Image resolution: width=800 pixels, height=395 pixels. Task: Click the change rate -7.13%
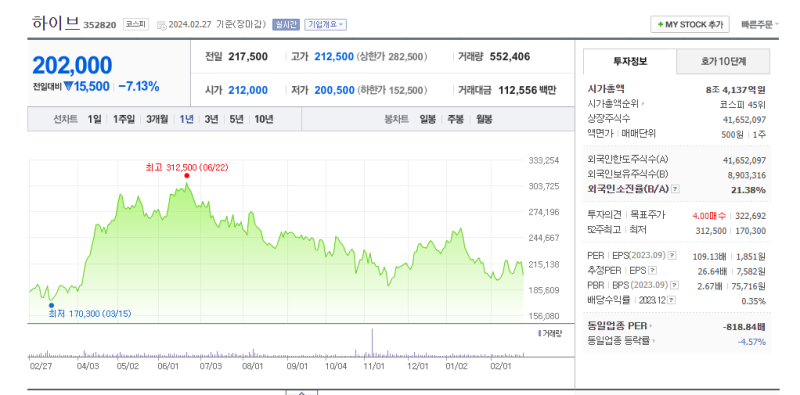[139, 87]
